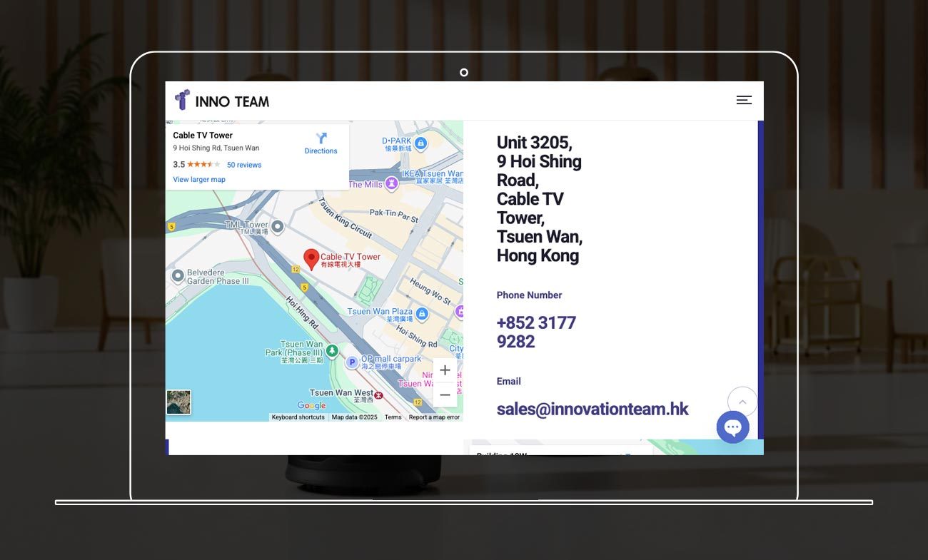Select the Tsuen Wan Plaza marker
Screen dimensions: 928x560
pyautogui.click(x=422, y=313)
